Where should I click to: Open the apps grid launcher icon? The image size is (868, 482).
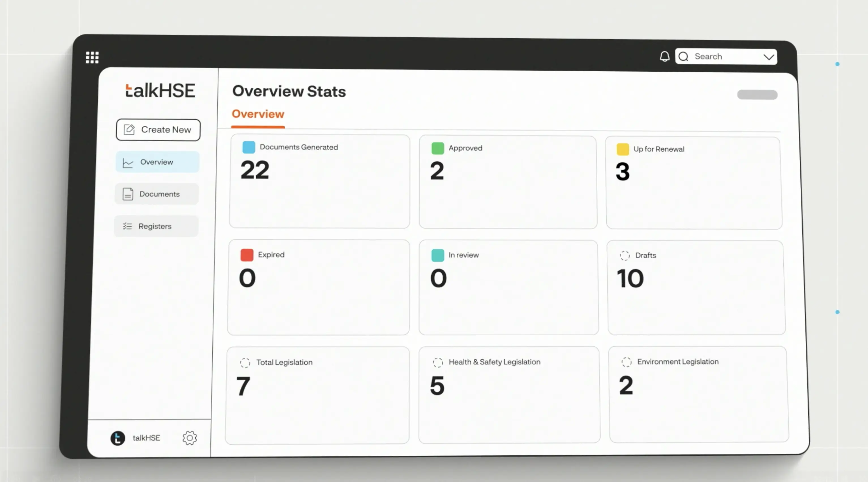pos(92,57)
